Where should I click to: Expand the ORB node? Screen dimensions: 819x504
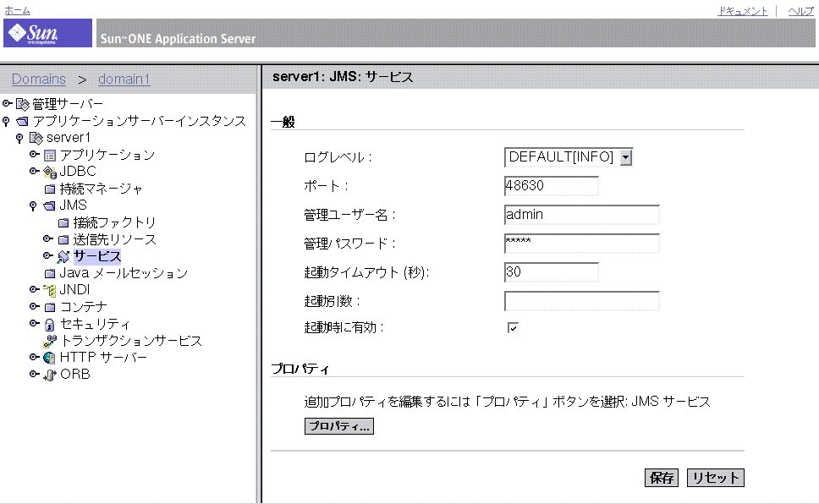pos(35,374)
